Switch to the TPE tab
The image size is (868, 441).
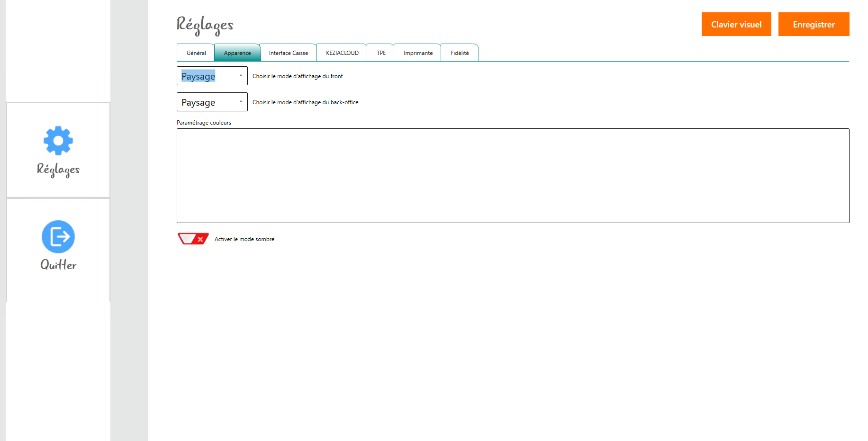381,53
